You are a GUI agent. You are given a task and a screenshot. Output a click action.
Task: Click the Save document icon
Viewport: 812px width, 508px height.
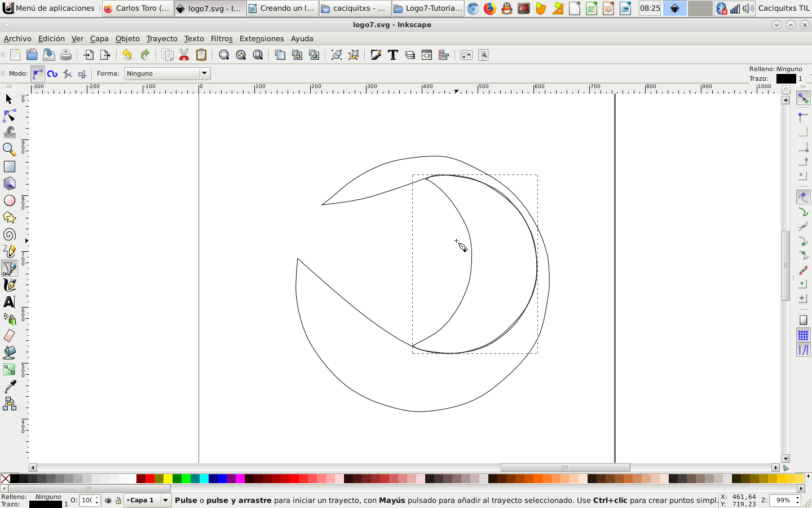click(49, 55)
